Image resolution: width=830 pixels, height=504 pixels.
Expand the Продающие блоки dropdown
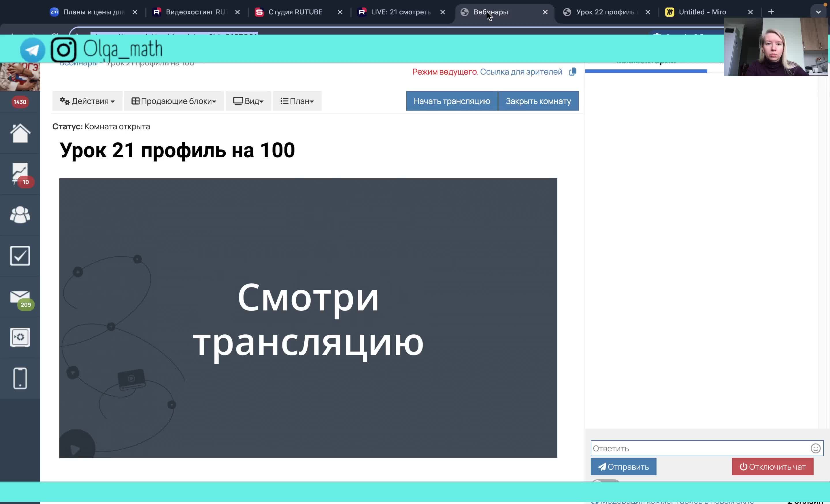coord(173,101)
